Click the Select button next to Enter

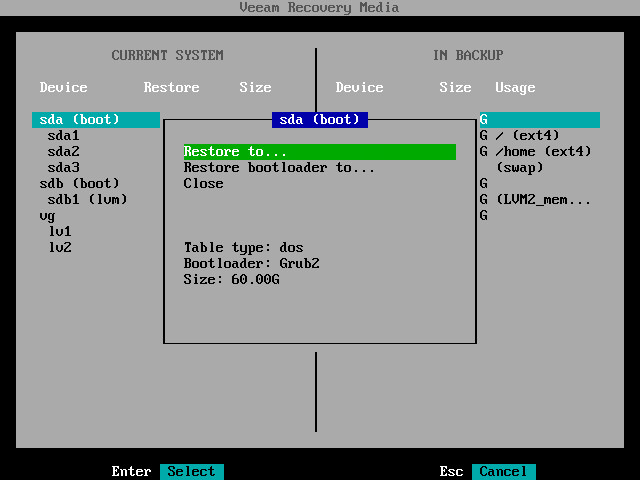click(x=191, y=471)
